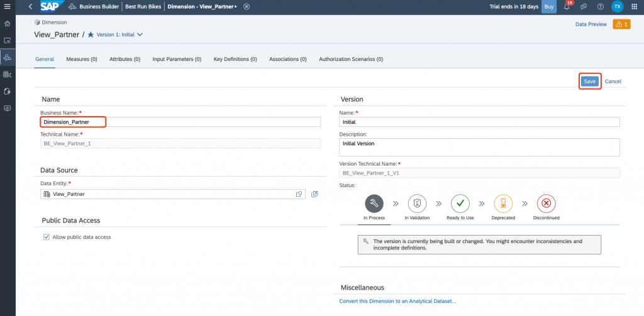This screenshot has width=644, height=316.
Task: Switch to the Measures (0) tab
Action: tap(82, 59)
